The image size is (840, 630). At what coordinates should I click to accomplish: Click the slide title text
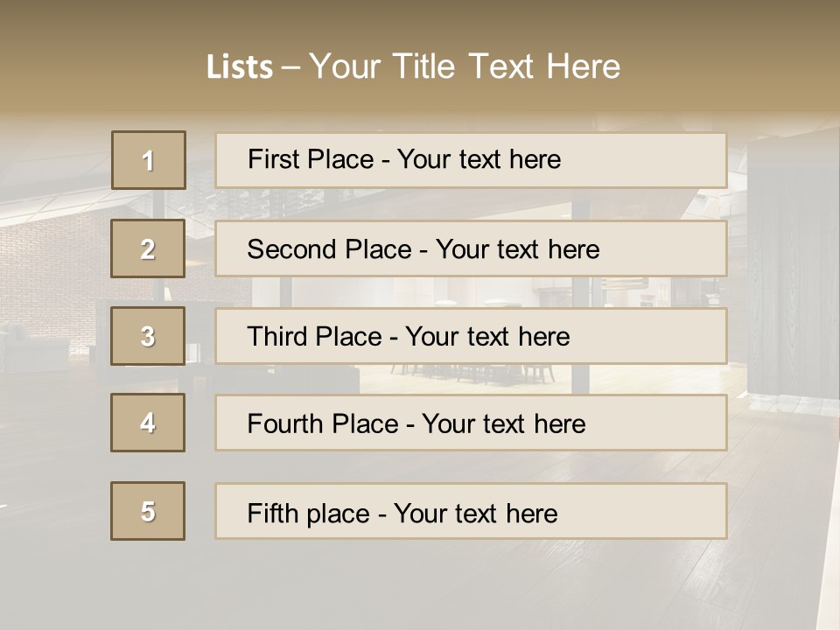click(x=414, y=66)
